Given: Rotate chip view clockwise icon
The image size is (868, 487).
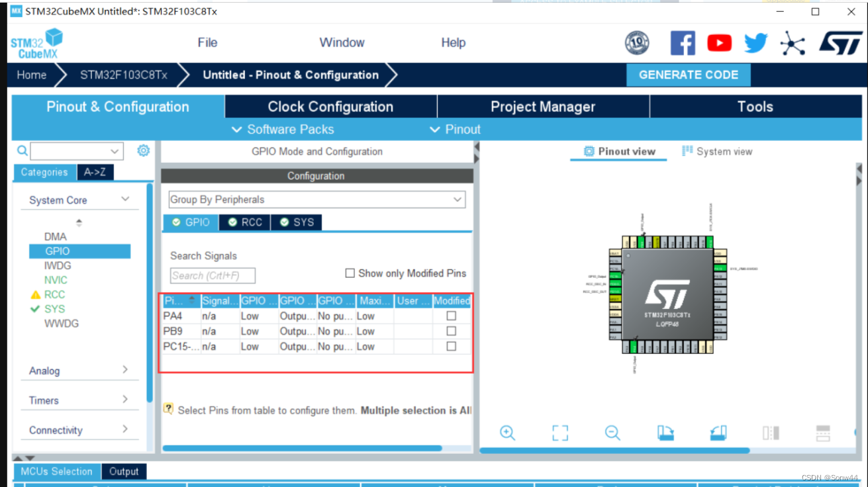Looking at the screenshot, I should point(665,433).
